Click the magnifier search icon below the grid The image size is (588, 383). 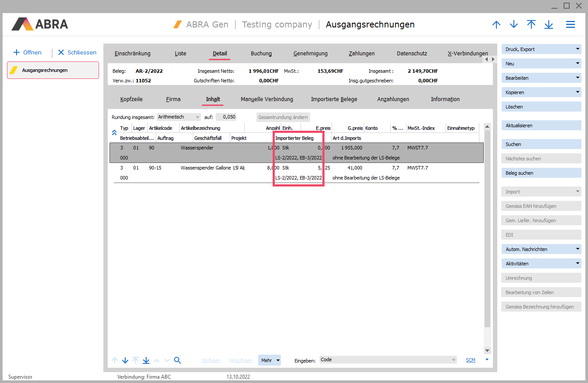click(178, 360)
